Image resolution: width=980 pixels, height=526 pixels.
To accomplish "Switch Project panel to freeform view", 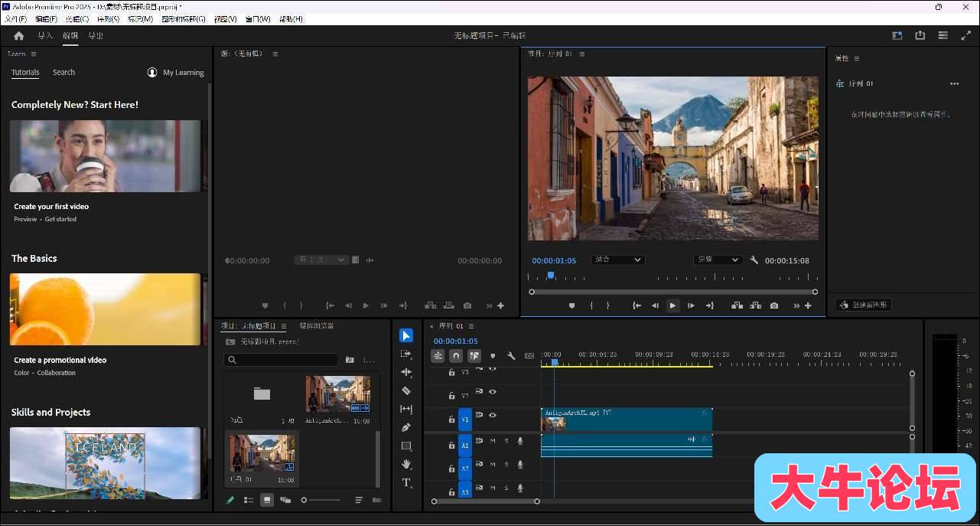I will click(285, 500).
